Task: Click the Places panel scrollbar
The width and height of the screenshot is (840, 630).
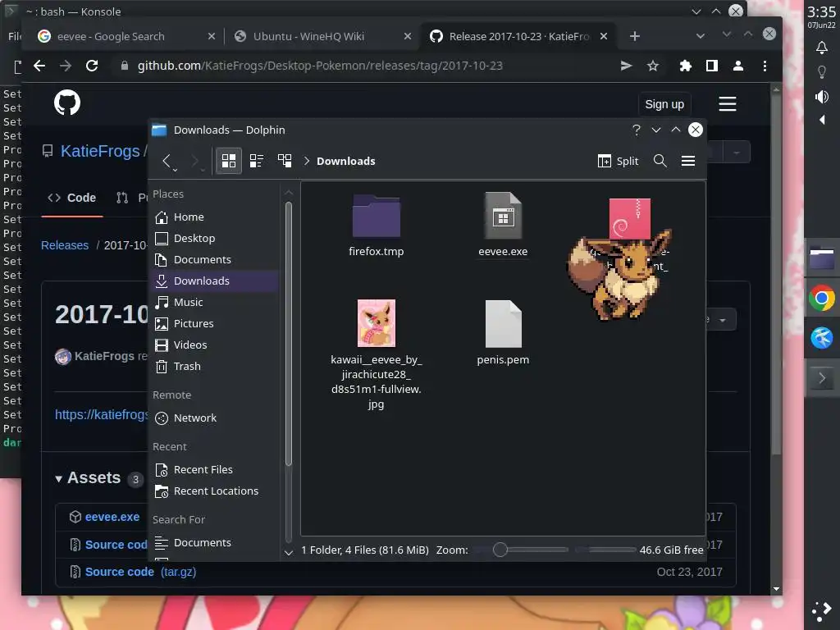Action: (288, 333)
